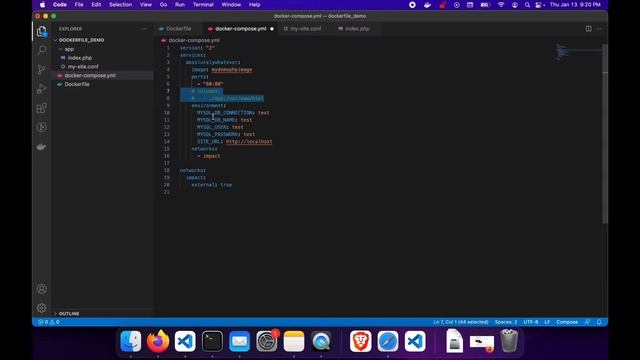This screenshot has width=640, height=360.
Task: Open index.php in the Explorer tree
Action: tap(80, 58)
